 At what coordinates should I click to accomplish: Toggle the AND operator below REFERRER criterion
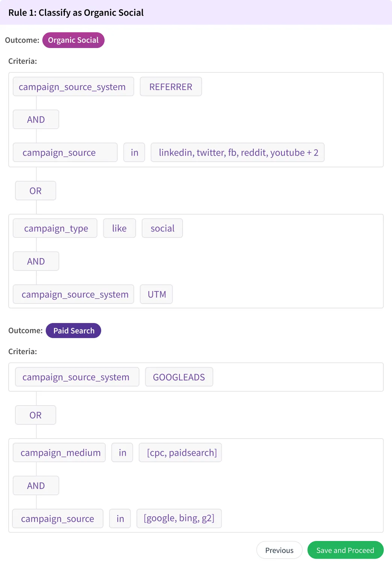(36, 119)
